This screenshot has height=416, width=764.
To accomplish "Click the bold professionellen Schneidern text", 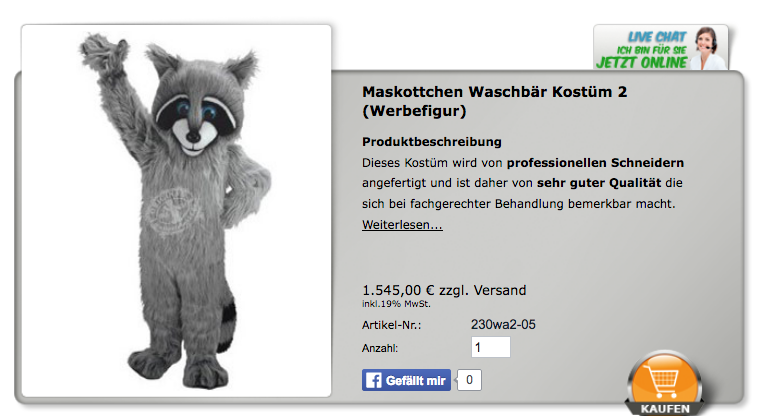I will (595, 163).
